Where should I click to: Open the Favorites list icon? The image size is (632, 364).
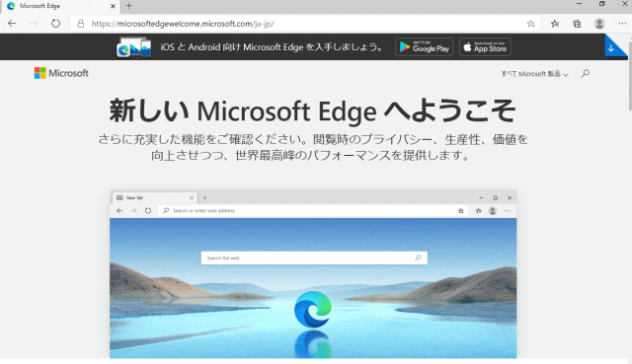click(x=555, y=24)
